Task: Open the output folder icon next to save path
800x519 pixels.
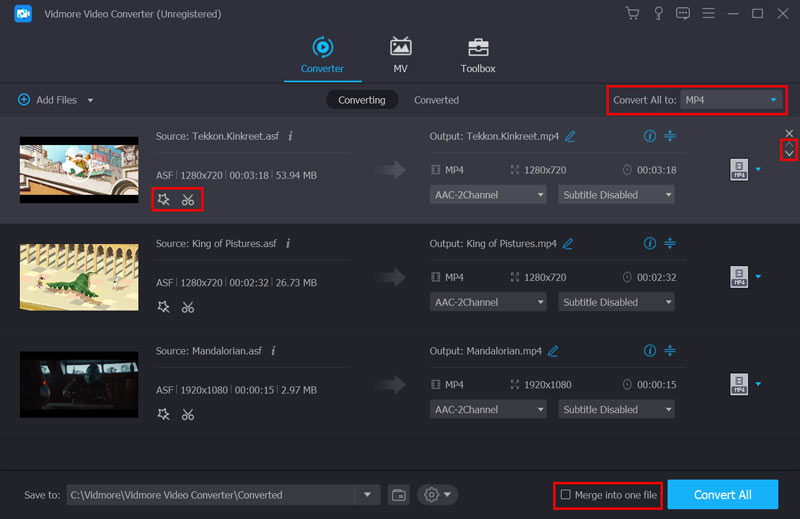Action: [399, 495]
